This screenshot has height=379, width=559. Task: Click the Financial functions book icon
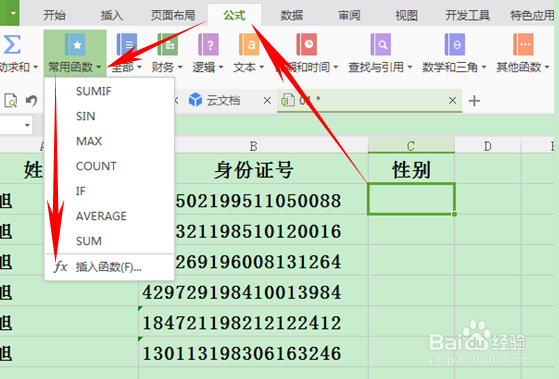tap(167, 45)
